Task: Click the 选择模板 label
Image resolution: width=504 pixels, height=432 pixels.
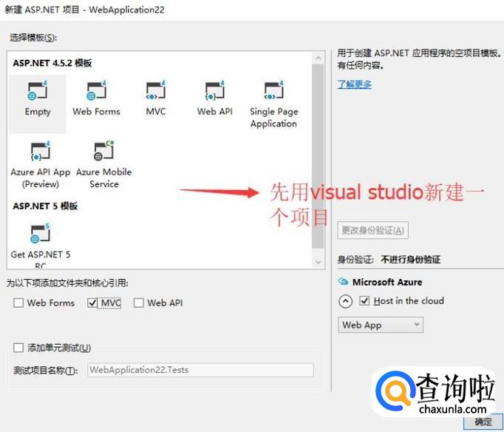Action: tap(33, 38)
